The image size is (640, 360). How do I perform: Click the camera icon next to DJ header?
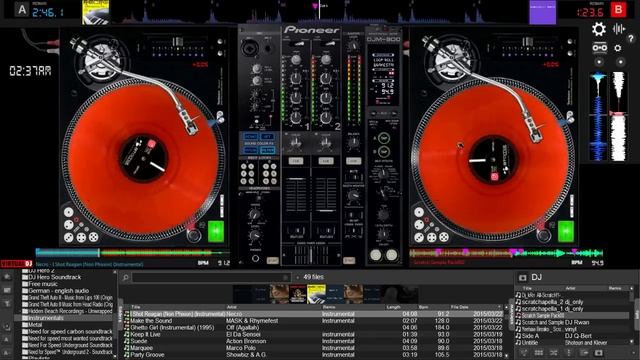tap(522, 278)
